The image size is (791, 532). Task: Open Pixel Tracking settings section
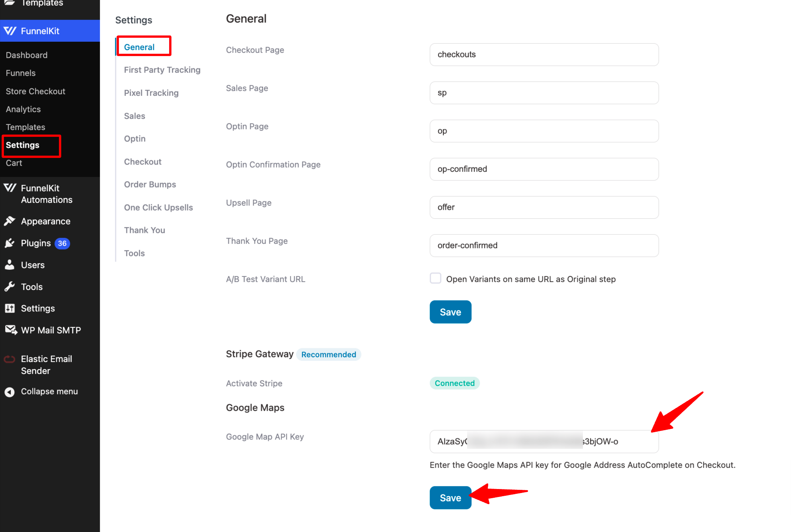[151, 93]
